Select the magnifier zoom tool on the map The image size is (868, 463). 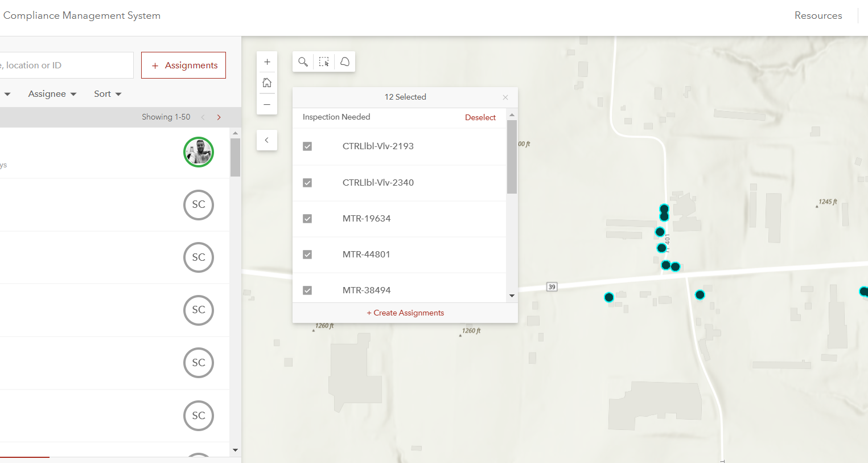[303, 61]
